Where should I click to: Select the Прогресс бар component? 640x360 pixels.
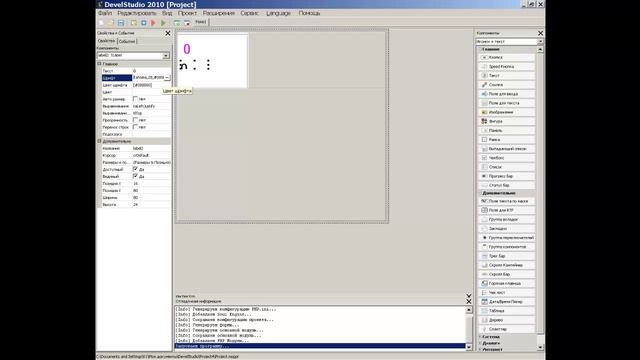[x=507, y=176]
